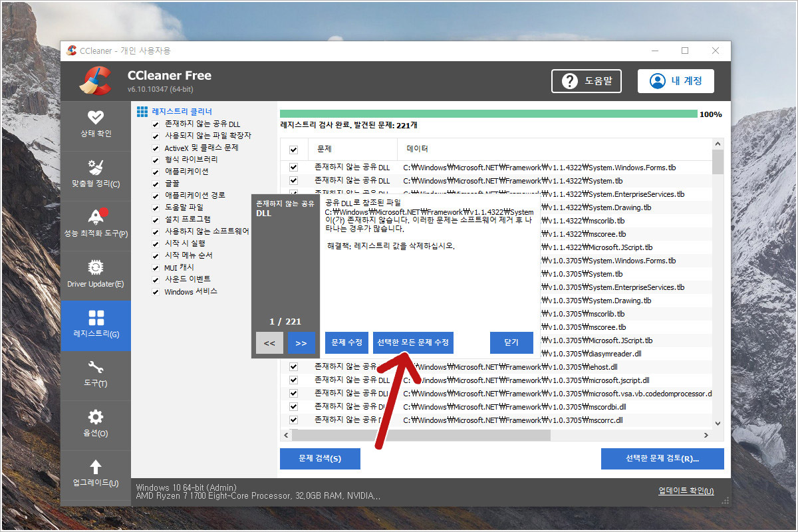Select the 레지스트리 registry section
The height and width of the screenshot is (532, 798).
95,325
